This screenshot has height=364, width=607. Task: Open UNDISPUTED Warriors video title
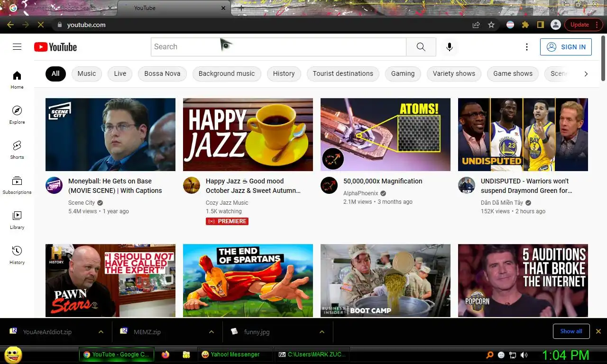526,186
